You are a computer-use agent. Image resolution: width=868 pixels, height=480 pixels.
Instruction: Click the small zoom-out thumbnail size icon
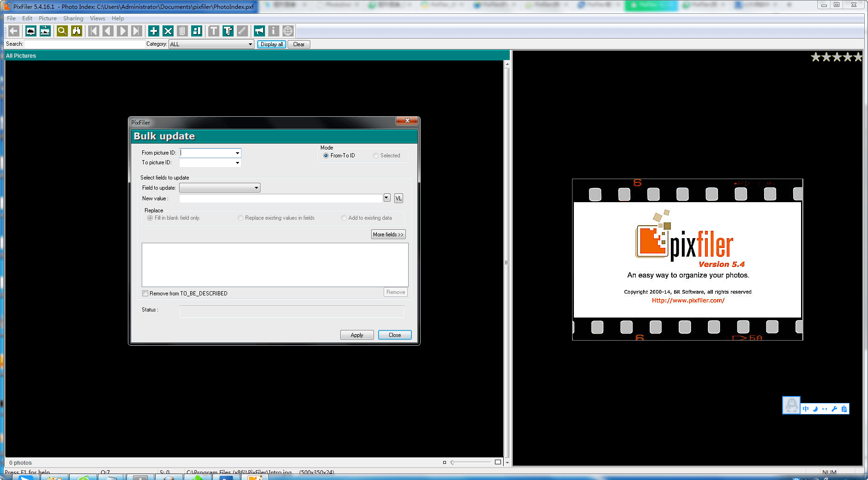445,462
